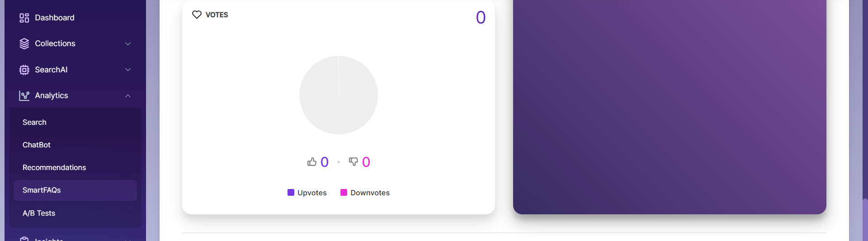
Task: Select the SmartFAQs submenu item
Action: [x=75, y=190]
